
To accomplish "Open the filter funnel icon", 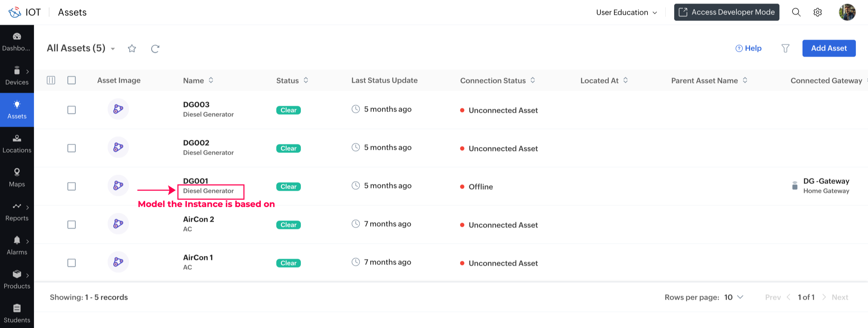I will point(785,48).
